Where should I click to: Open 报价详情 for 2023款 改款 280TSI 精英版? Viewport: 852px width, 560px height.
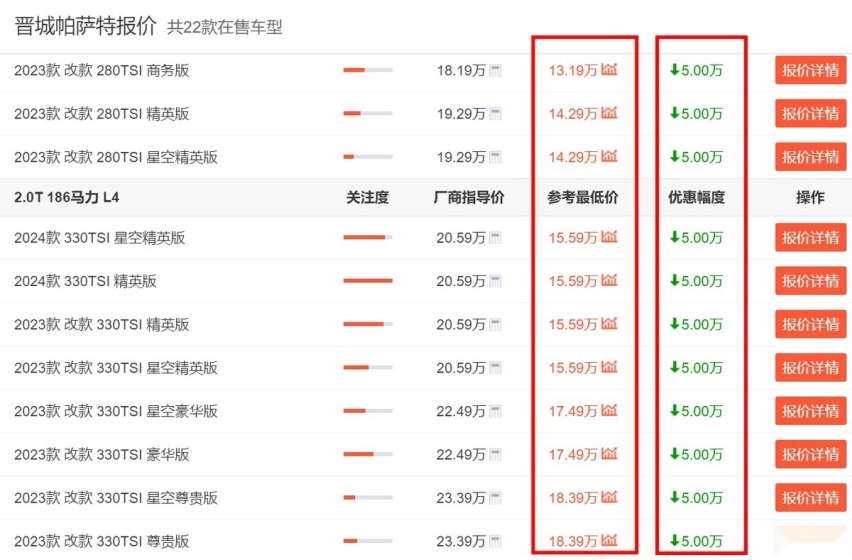click(x=811, y=114)
